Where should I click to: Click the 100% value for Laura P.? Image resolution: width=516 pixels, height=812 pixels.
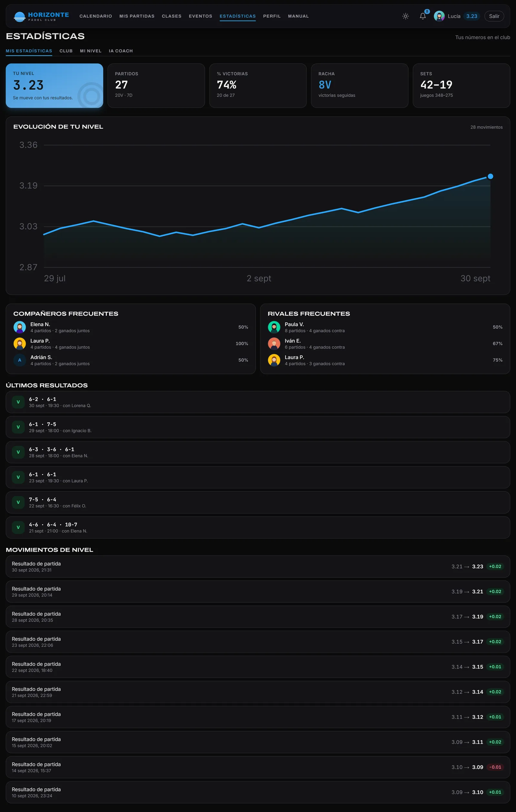242,344
